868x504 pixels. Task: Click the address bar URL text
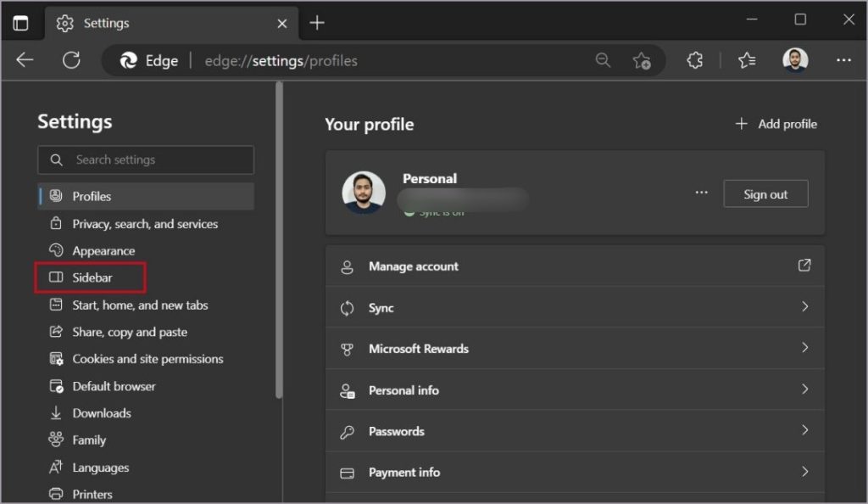pyautogui.click(x=281, y=60)
